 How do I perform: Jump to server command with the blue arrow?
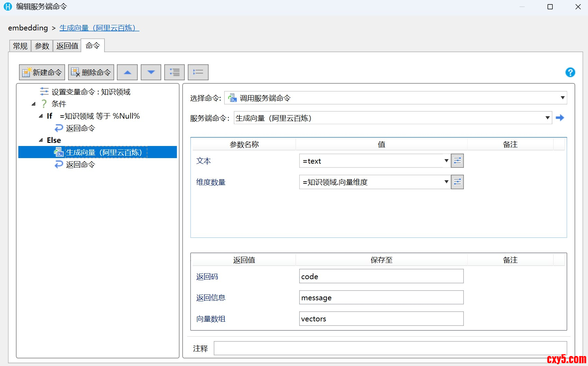point(560,118)
